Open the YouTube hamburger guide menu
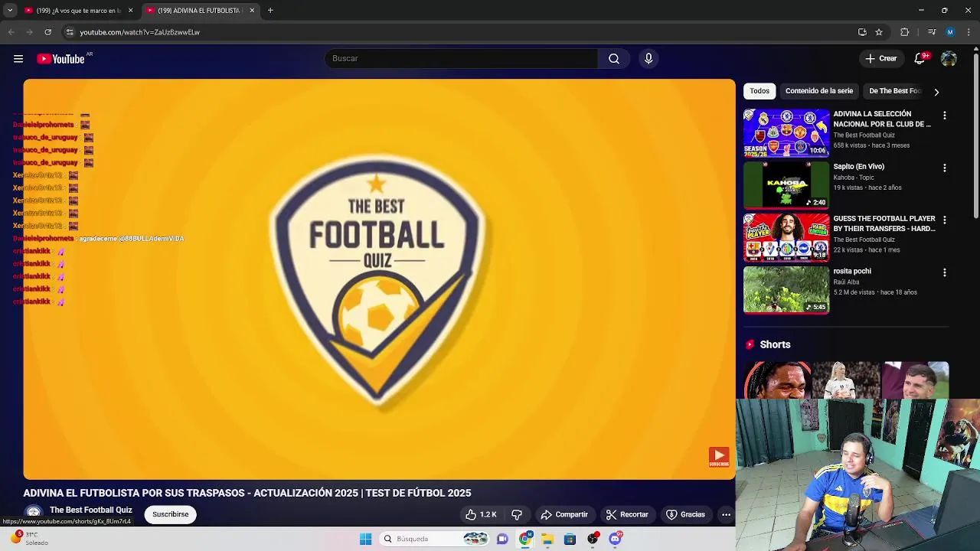The width and height of the screenshot is (980, 551). [x=18, y=59]
